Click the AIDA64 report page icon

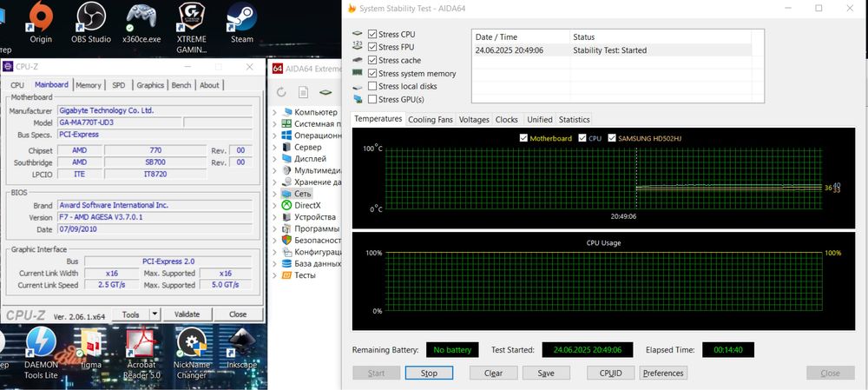coord(303,92)
